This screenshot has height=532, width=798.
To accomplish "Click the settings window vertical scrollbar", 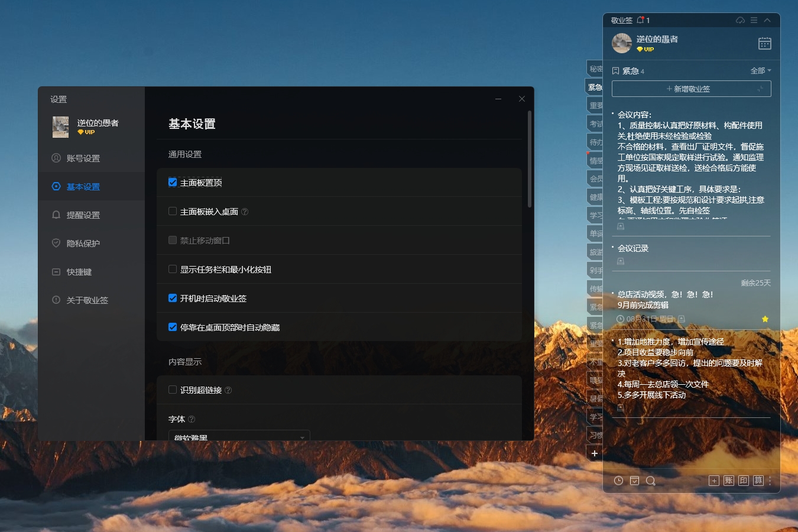I will [530, 158].
